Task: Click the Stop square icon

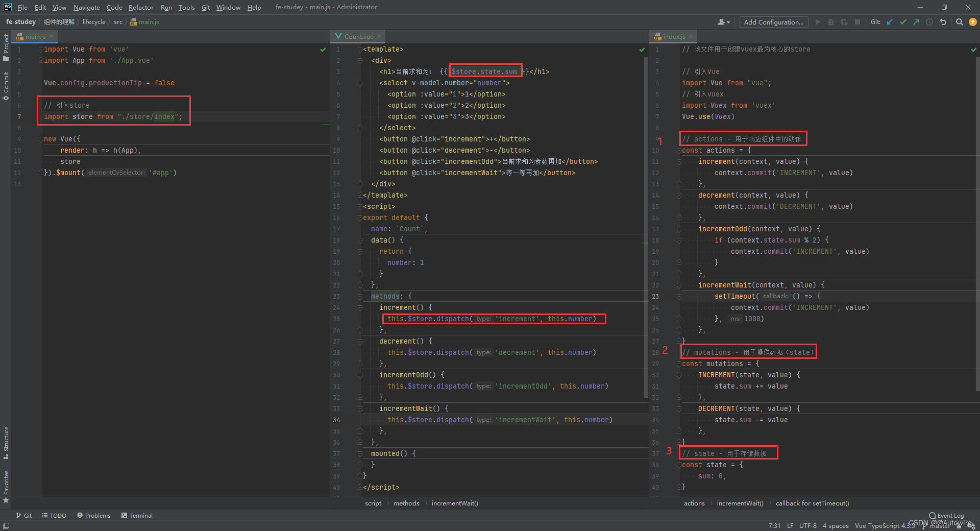Action: [x=857, y=22]
